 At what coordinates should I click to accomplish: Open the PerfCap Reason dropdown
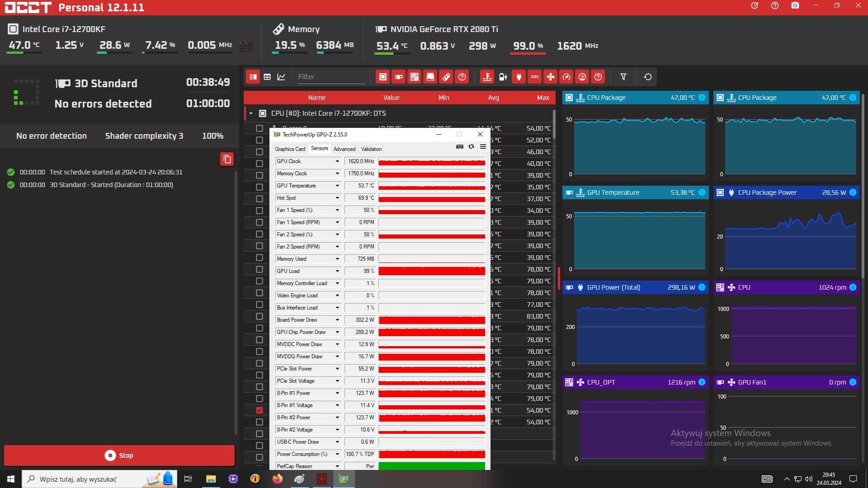[x=337, y=466]
